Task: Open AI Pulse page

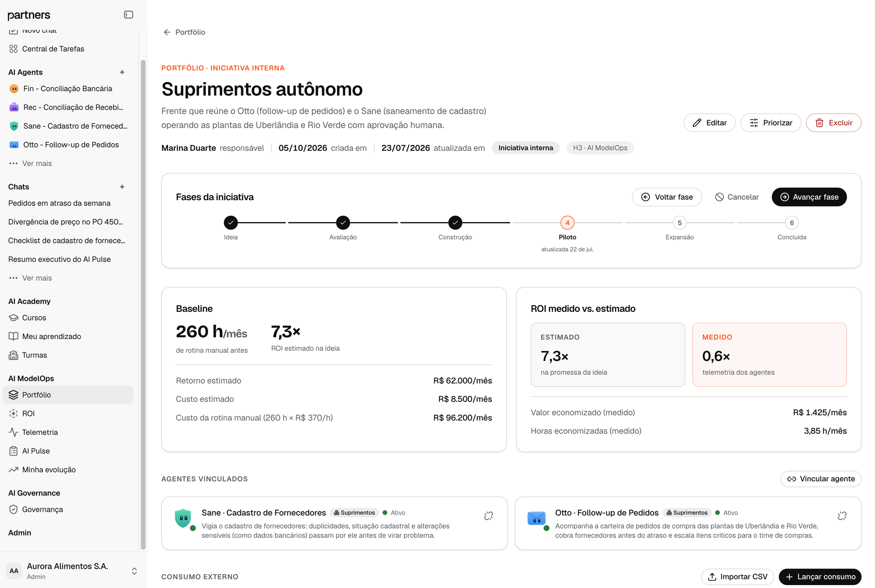Action: tap(68, 451)
